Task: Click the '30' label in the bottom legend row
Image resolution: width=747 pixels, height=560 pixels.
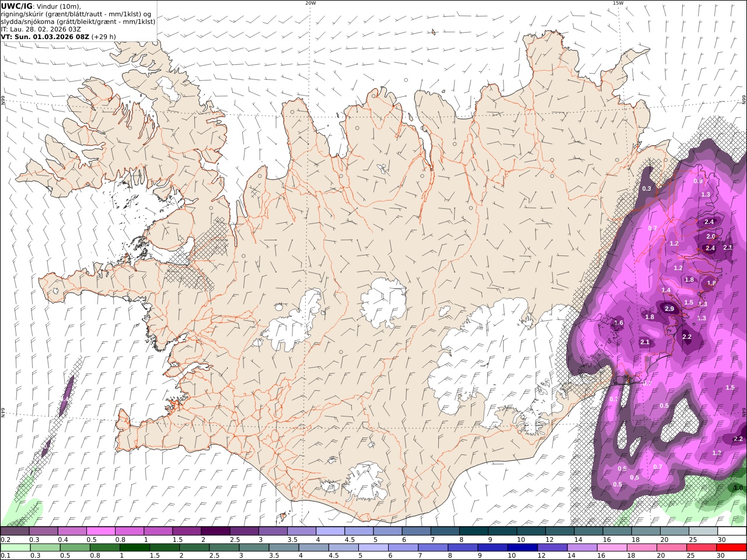Action: pyautogui.click(x=721, y=556)
